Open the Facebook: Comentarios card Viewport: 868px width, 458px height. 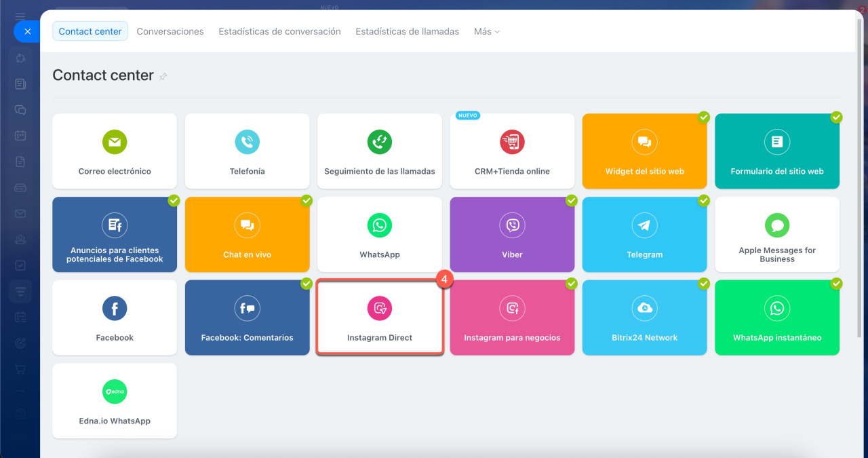247,318
